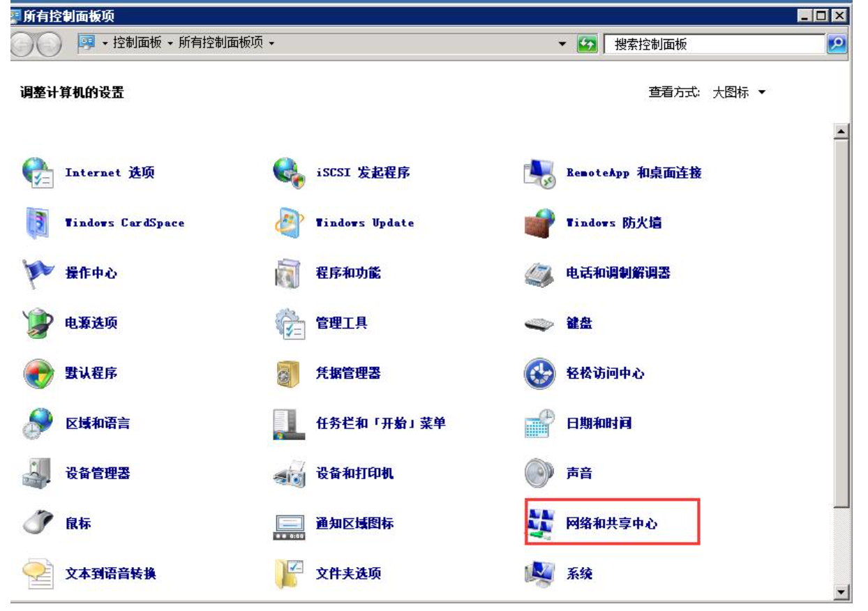The image size is (868, 611).
Task: Click the green refresh button in address bar
Action: click(587, 44)
